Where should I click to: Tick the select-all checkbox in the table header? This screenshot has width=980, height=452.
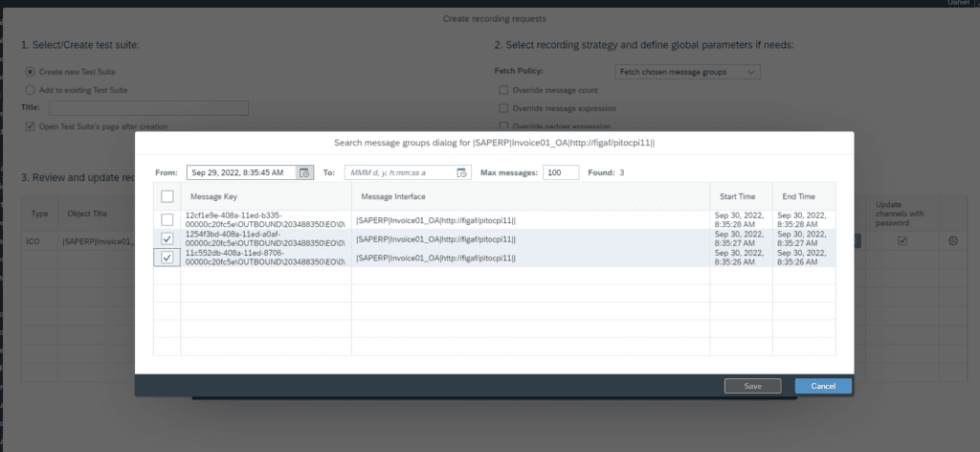tap(167, 196)
